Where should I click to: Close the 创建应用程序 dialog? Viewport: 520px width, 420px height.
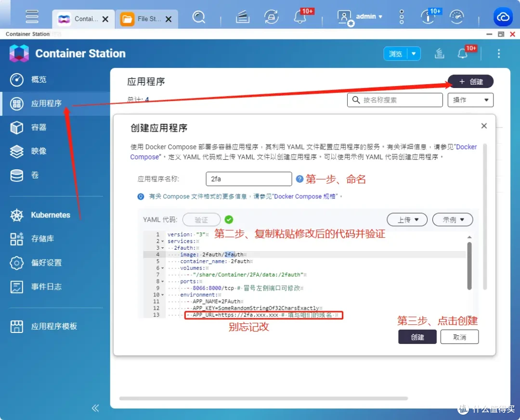pyautogui.click(x=484, y=126)
